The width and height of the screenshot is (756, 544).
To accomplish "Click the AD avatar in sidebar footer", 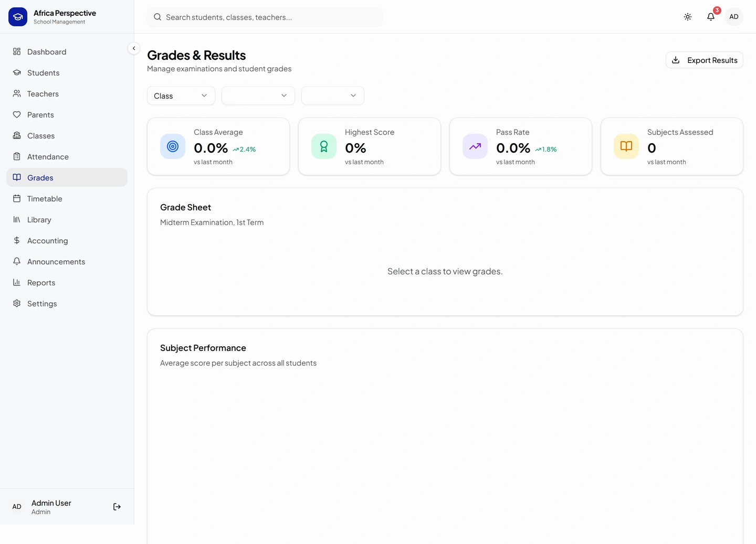I will tap(17, 507).
